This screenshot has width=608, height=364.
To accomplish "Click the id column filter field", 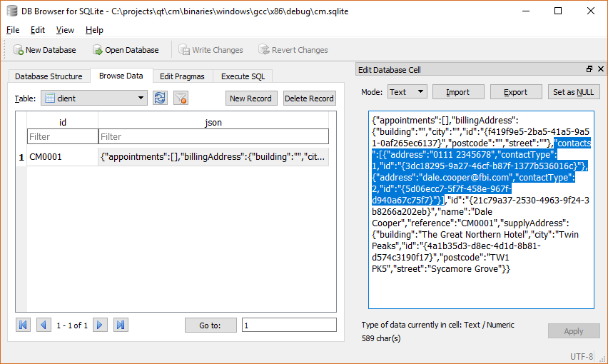I will [x=62, y=136].
